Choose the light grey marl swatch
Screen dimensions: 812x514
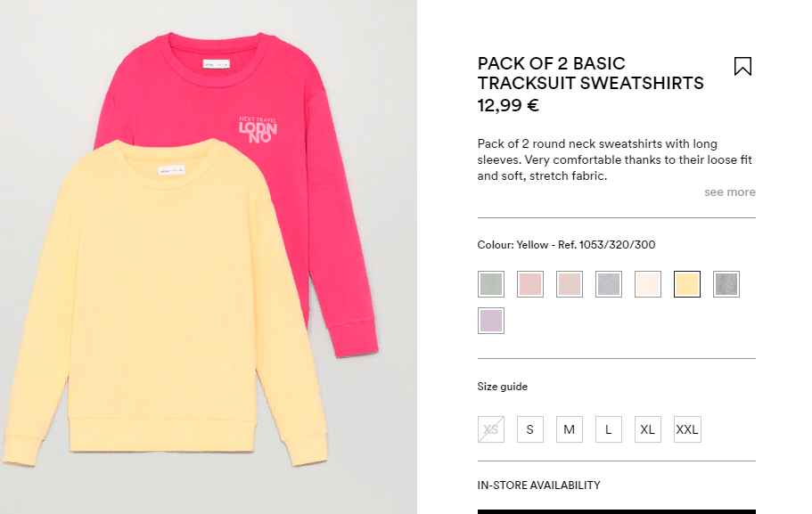(609, 284)
